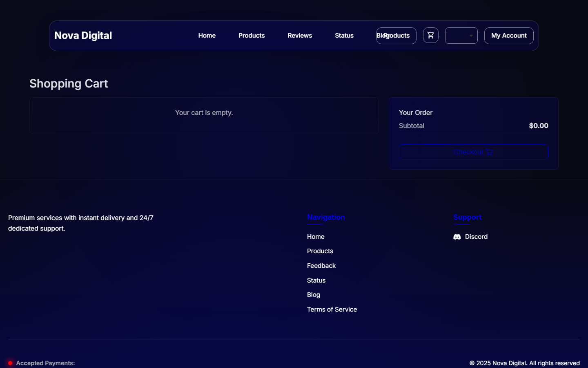Screen dimensions: 588x368
Task: Click the Your Order heading
Action: [416, 112]
